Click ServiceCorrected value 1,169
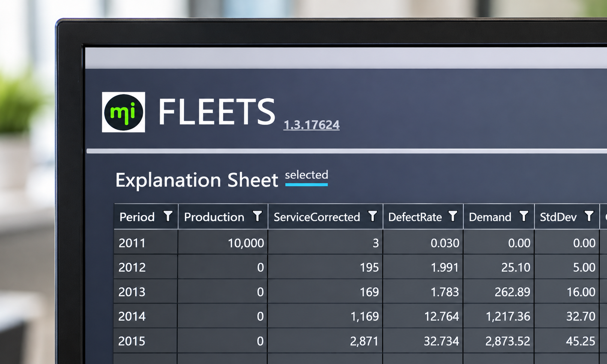Screen dimensions: 607x364 [x=364, y=317]
